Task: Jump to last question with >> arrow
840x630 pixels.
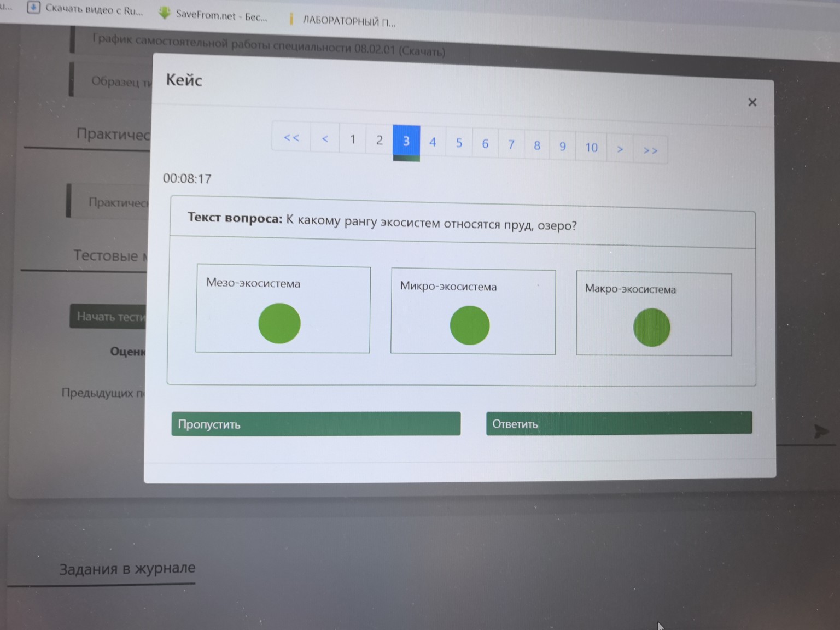Action: (650, 150)
